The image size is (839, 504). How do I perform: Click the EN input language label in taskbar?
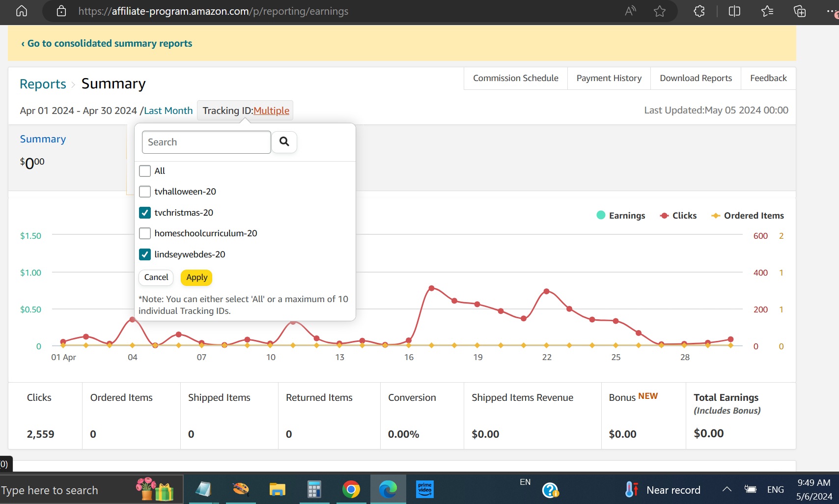(525, 482)
